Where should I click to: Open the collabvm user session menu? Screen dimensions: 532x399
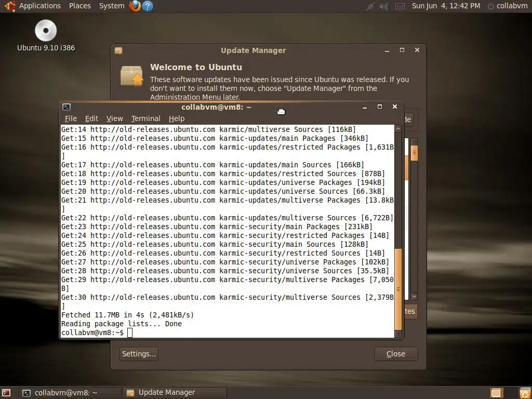coord(507,6)
